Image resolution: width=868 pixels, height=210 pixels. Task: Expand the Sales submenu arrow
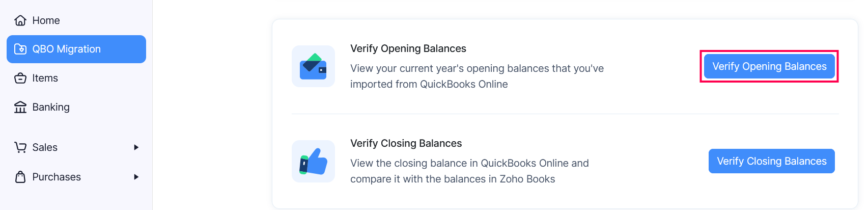(136, 147)
